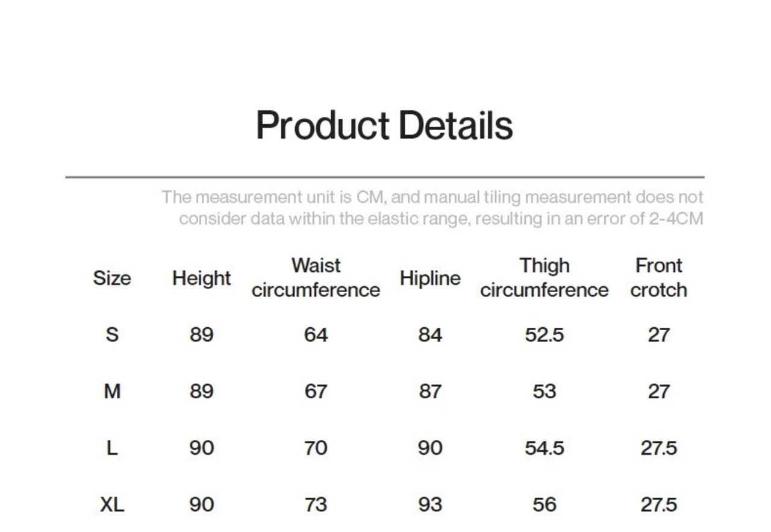Click the Hipline column header

430,278
